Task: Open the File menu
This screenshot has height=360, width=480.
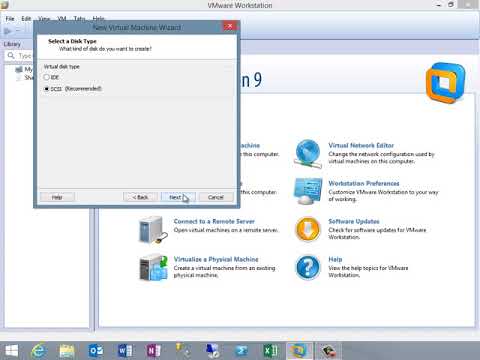Action: (10, 19)
